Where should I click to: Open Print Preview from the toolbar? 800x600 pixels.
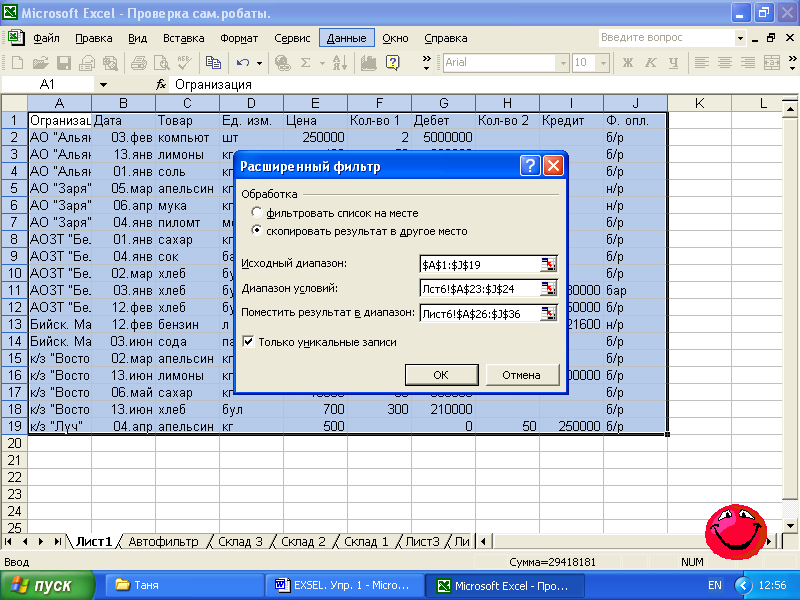(162, 62)
